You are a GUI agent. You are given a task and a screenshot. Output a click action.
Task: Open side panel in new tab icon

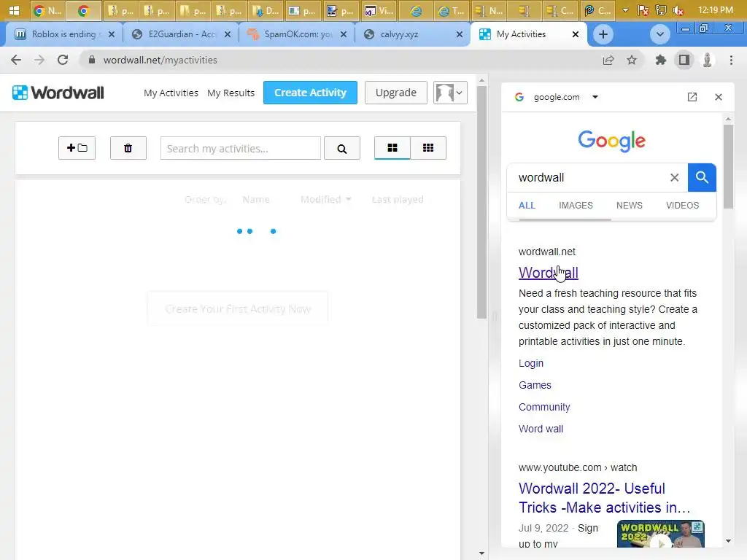point(692,97)
